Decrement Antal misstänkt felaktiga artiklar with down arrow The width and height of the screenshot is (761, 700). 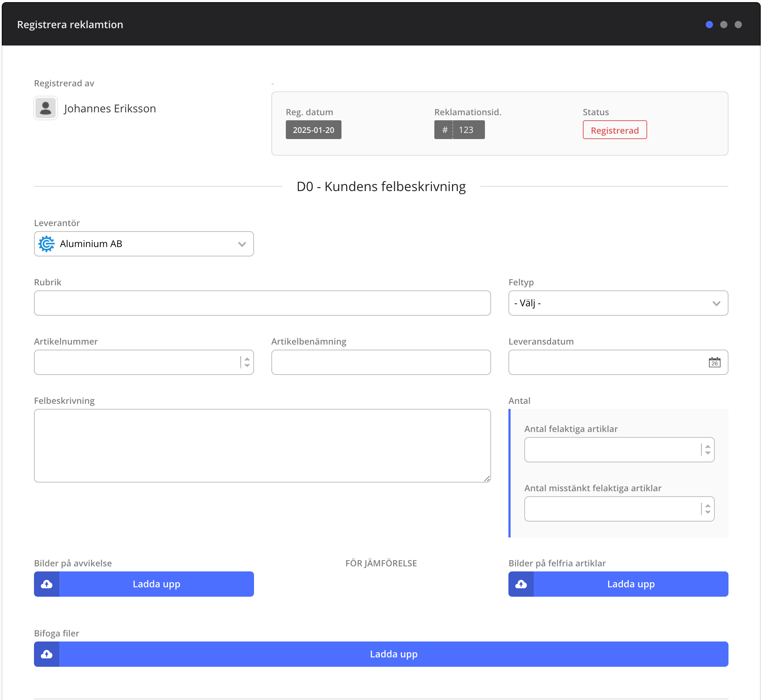[x=708, y=511]
